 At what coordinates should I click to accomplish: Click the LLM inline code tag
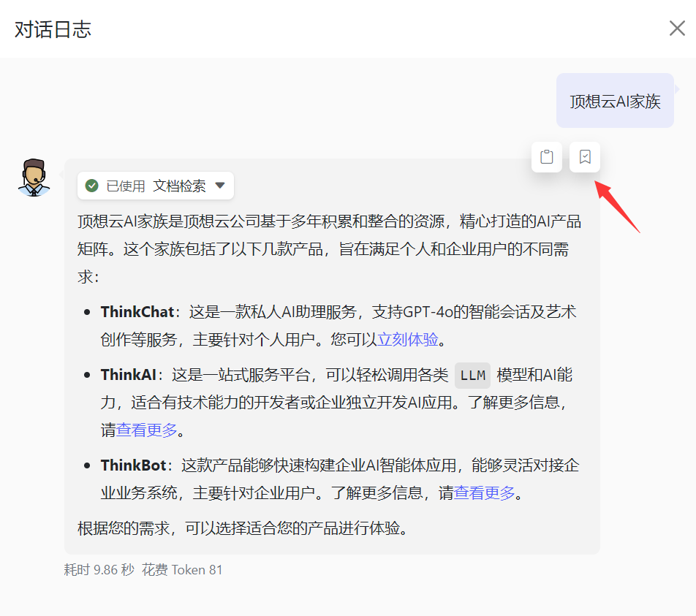(x=472, y=376)
